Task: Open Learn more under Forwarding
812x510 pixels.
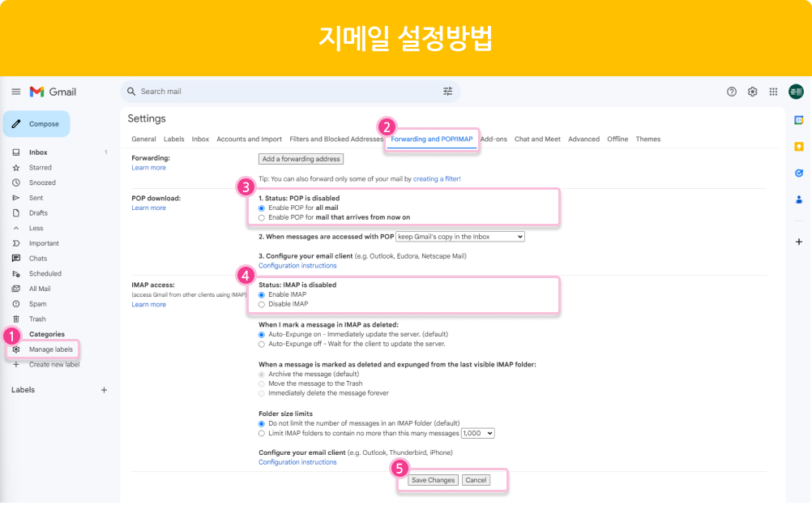Action: [148, 167]
